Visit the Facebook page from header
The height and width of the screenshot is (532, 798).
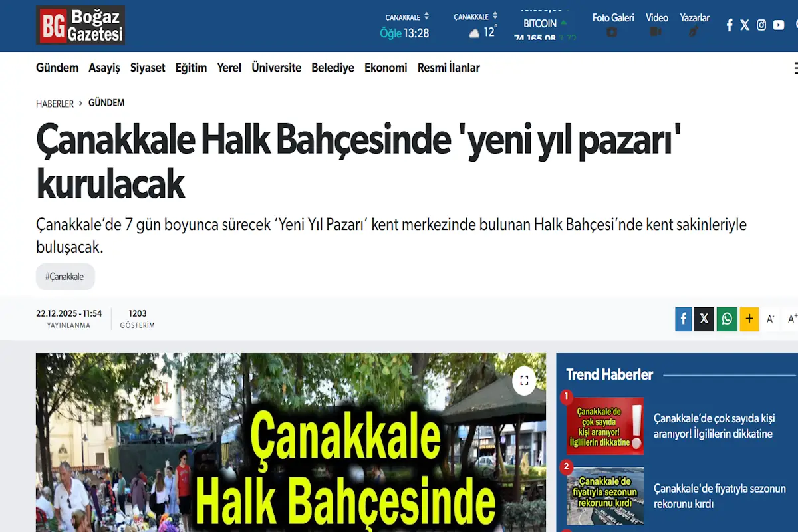coord(730,25)
